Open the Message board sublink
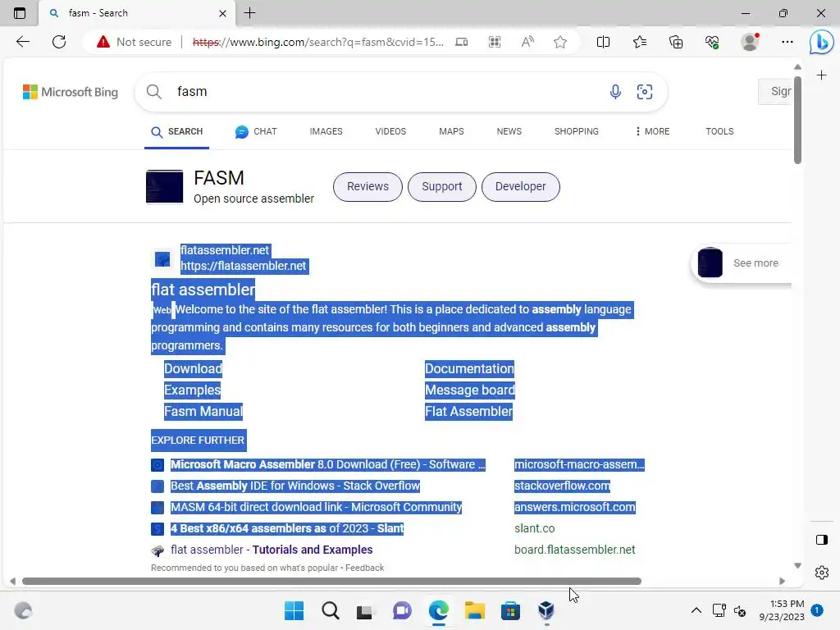This screenshot has width=840, height=630. click(x=470, y=390)
